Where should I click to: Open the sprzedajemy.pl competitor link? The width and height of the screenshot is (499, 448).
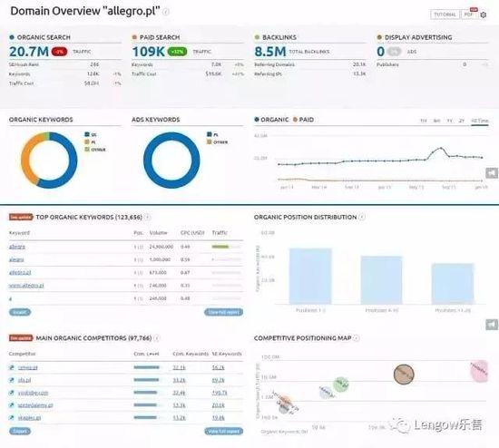point(35,405)
